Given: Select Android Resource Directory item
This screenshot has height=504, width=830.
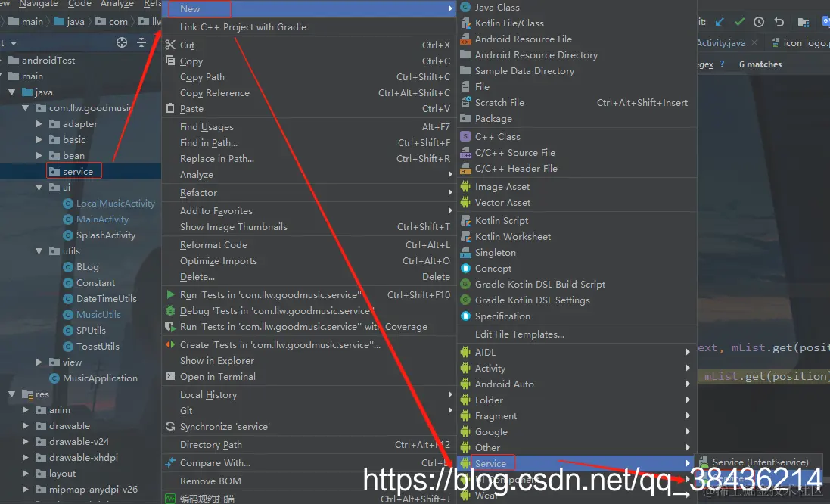Looking at the screenshot, I should click(x=577, y=54).
